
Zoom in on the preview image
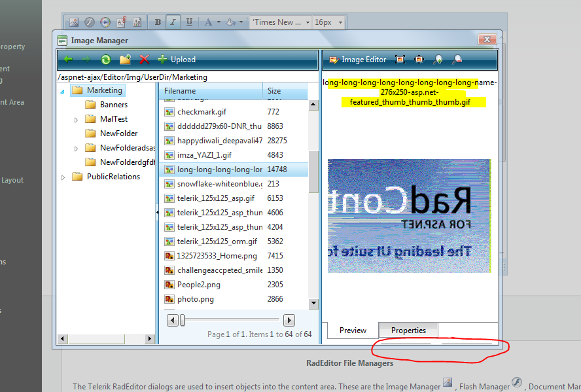pyautogui.click(x=438, y=60)
